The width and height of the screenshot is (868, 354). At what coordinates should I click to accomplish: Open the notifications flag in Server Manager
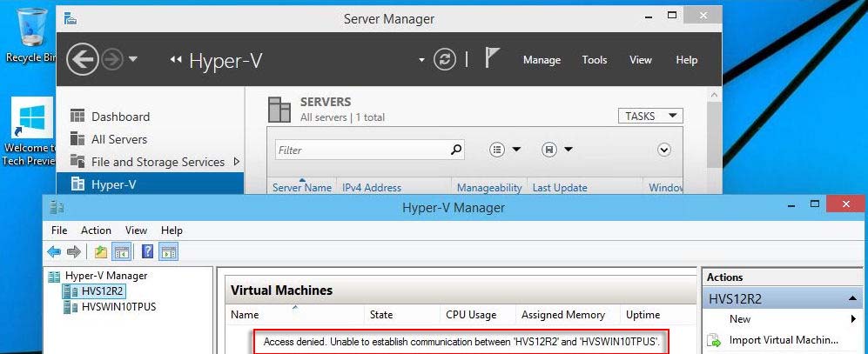tap(492, 58)
